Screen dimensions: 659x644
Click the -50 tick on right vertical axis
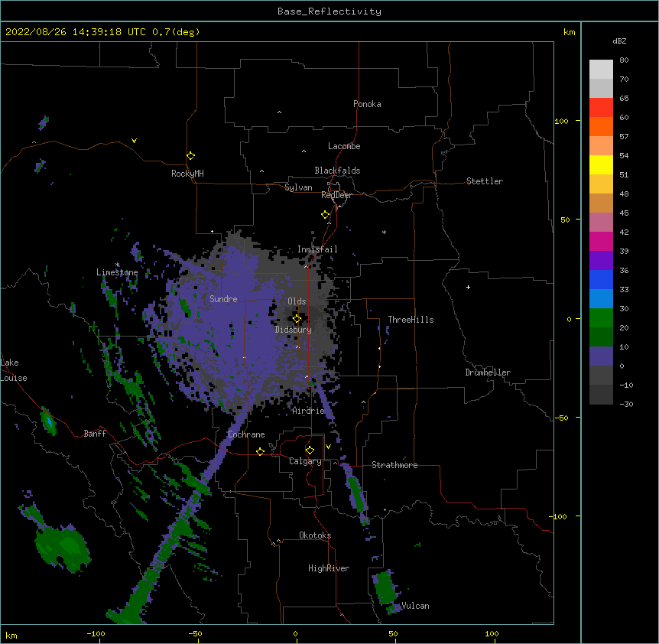coord(562,418)
